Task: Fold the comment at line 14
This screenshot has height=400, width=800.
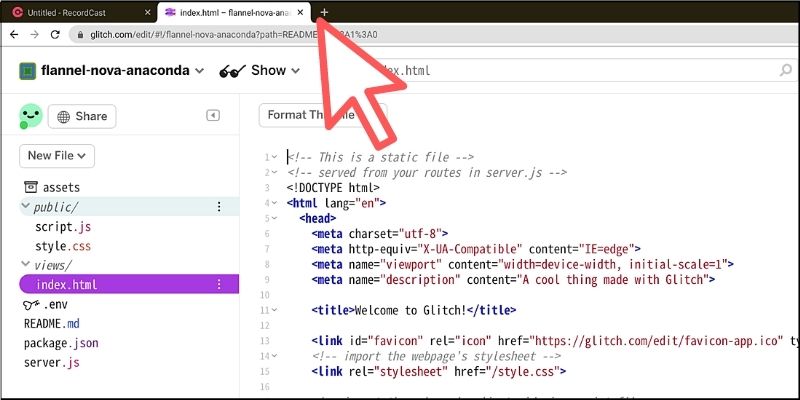Action: pos(274,356)
